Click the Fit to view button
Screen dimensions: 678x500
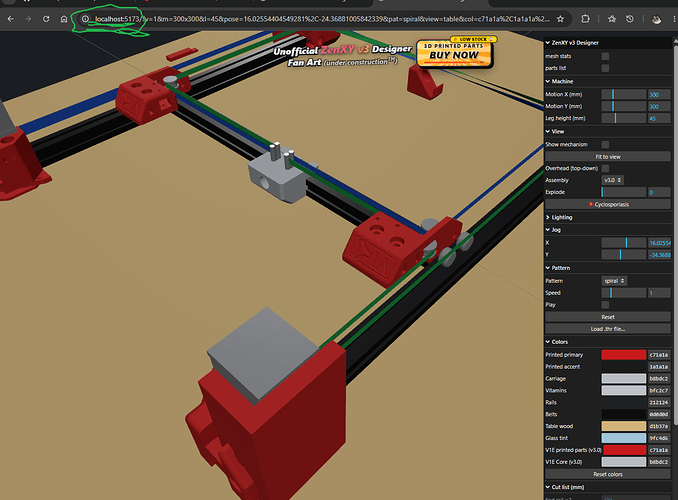pos(608,157)
